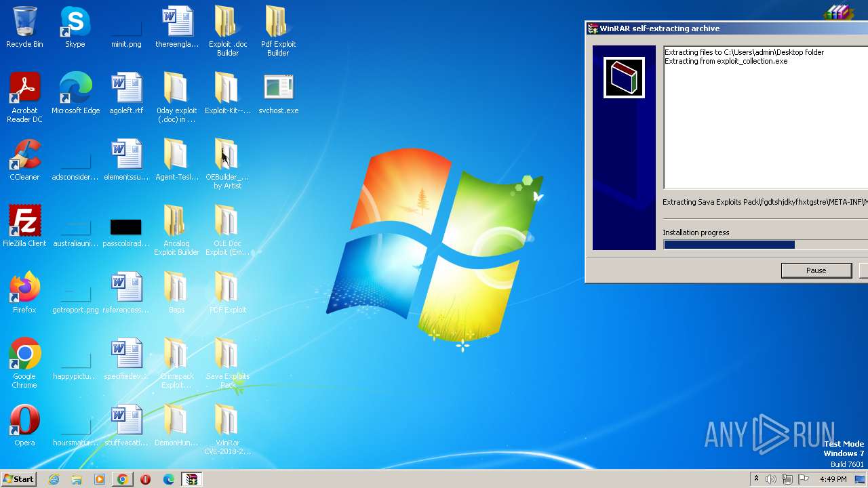
Task: Open Windows Explorer from taskbar
Action: (x=77, y=479)
